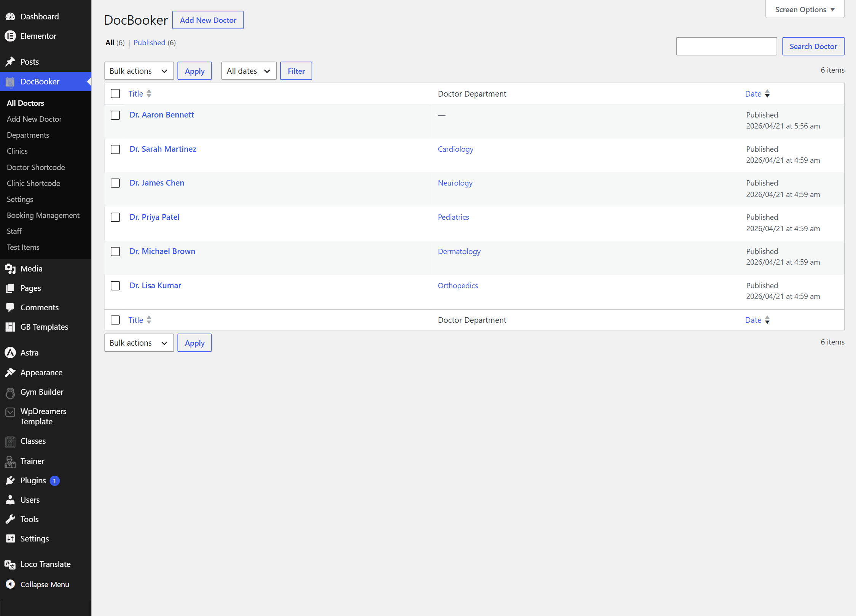Click the Filter button

[x=296, y=71]
